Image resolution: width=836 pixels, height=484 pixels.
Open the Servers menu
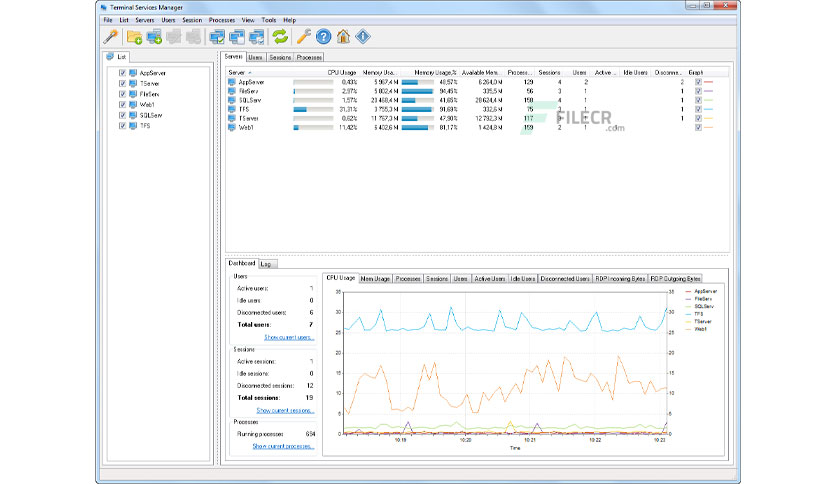pyautogui.click(x=144, y=20)
